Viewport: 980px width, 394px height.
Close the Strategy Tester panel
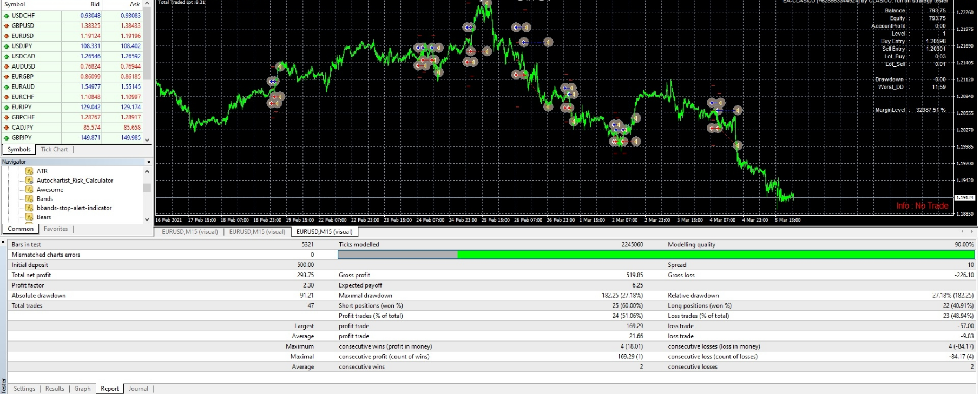[3, 242]
